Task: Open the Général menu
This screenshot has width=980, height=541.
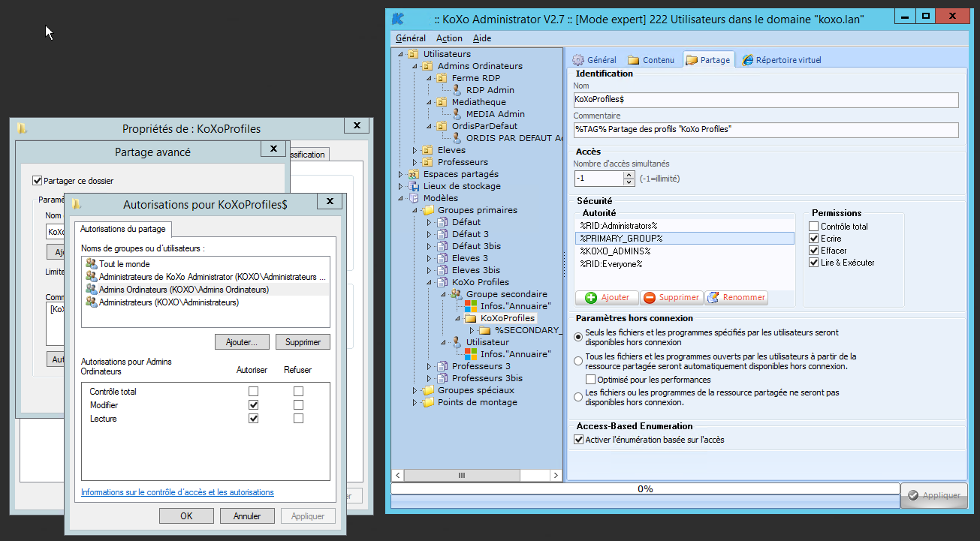Action: (411, 38)
